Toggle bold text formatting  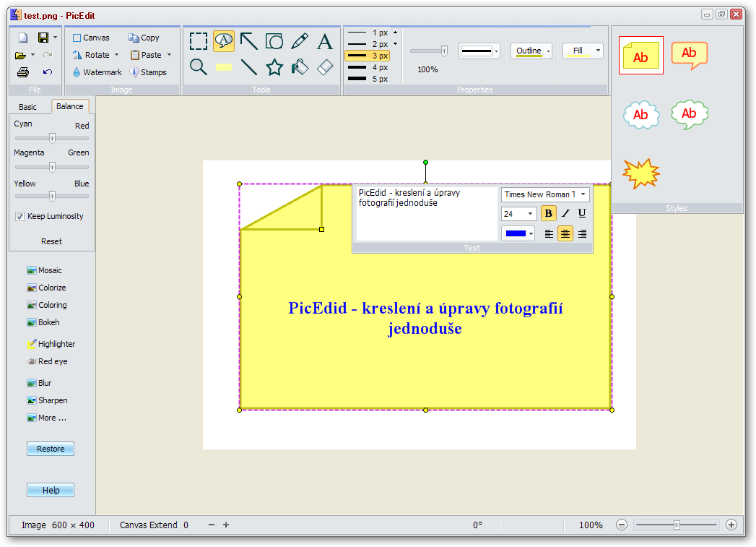point(548,213)
